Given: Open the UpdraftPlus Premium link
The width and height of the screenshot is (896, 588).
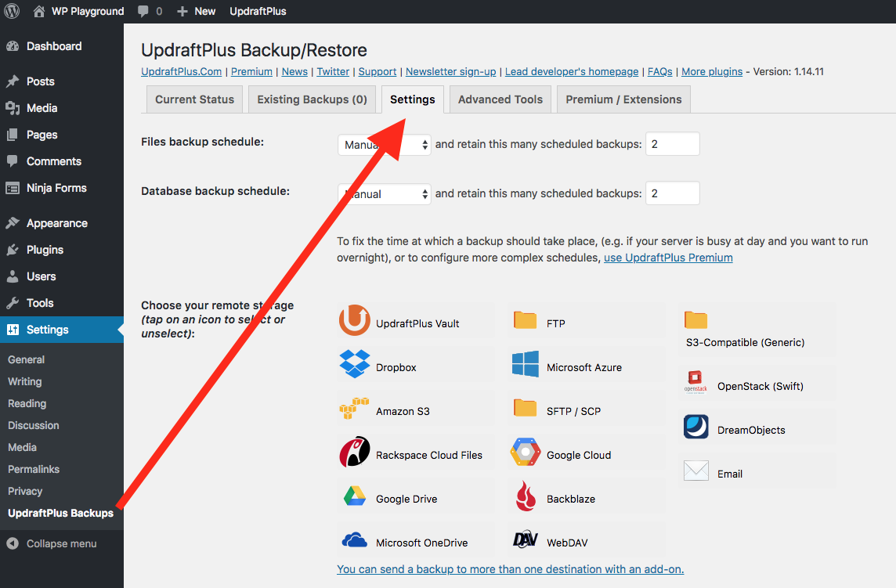Looking at the screenshot, I should pyautogui.click(x=667, y=257).
